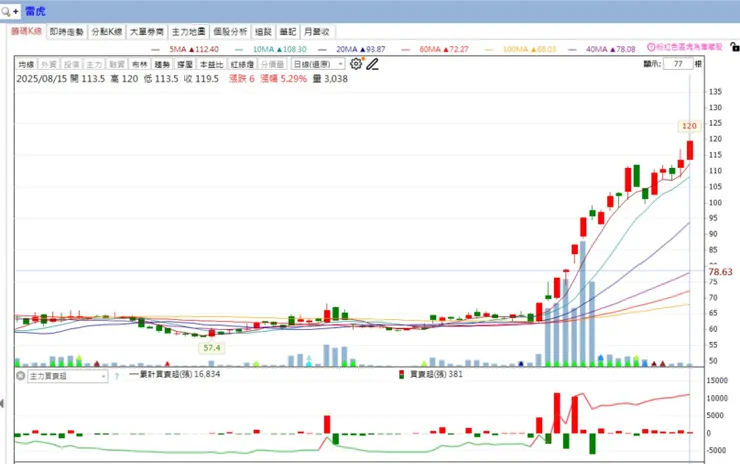
Task: Click the 2025/08/15 date text
Action: click(x=42, y=79)
